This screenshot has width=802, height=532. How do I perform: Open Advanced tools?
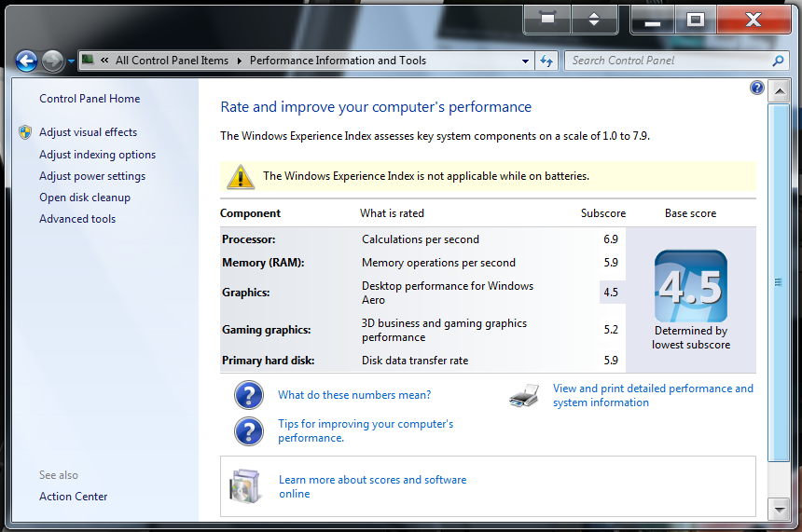coord(77,219)
